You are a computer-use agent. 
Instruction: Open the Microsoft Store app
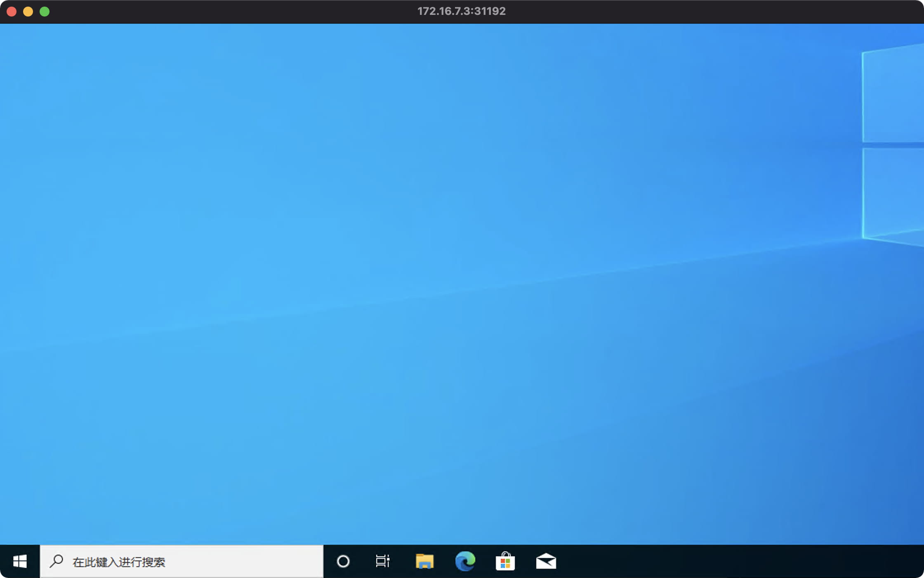(x=505, y=561)
